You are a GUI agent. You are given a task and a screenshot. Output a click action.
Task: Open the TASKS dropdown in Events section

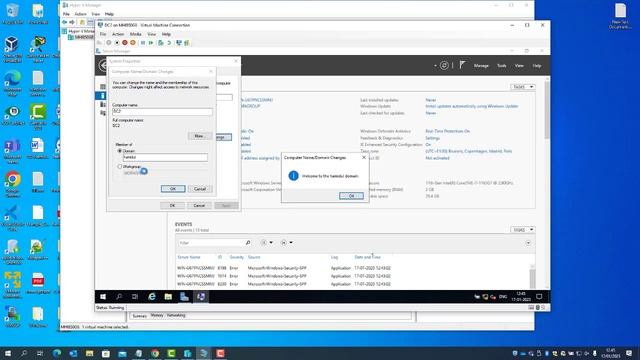pos(522,230)
